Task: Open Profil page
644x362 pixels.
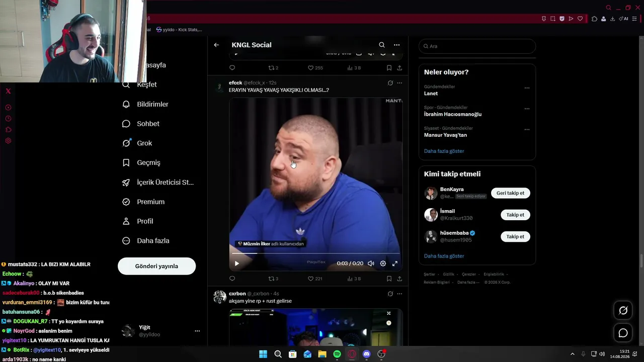Action: [x=138, y=221]
